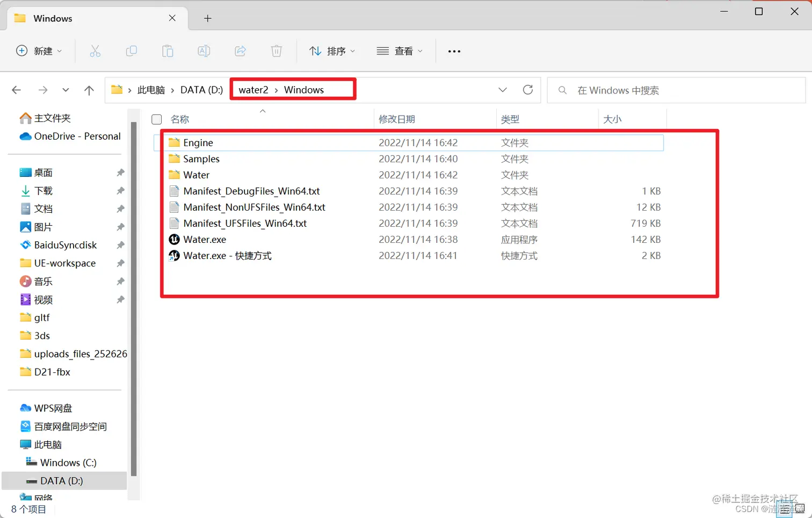Refresh the current folder view
The width and height of the screenshot is (812, 518).
tap(528, 90)
